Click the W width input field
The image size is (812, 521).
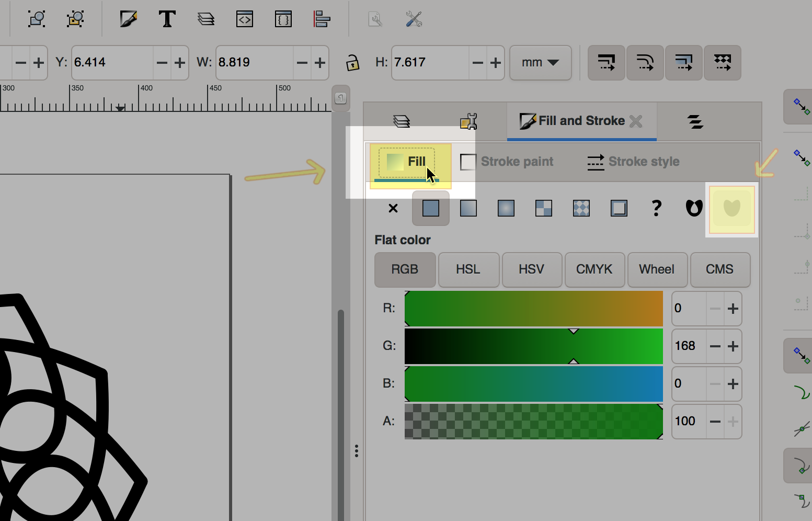[254, 63]
